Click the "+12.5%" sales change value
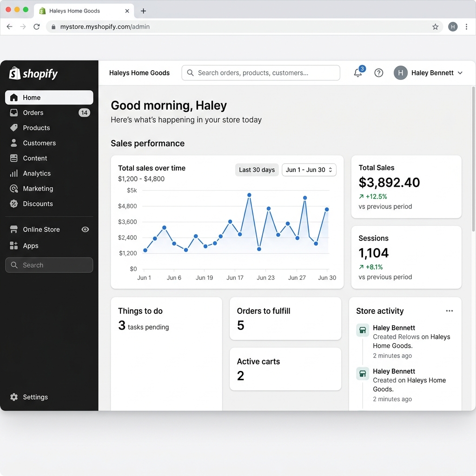Image resolution: width=476 pixels, height=476 pixels. [x=376, y=197]
